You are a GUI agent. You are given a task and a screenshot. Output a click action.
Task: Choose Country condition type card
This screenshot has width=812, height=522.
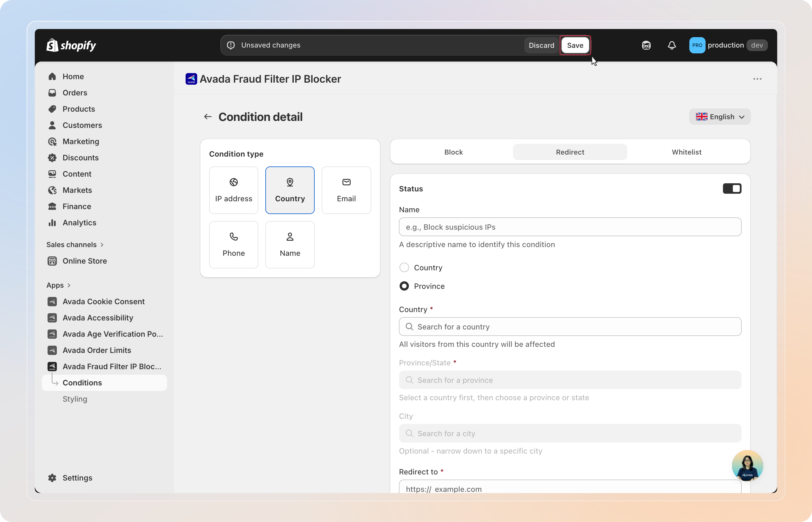[x=290, y=190]
